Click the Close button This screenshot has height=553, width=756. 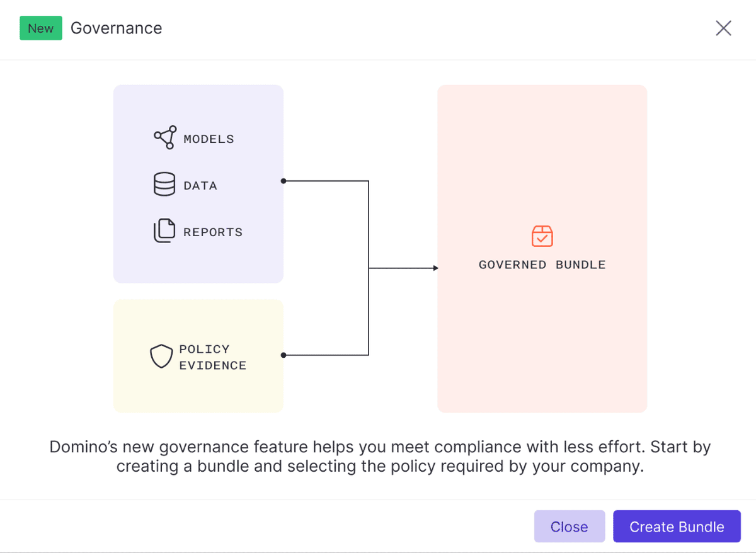(x=569, y=527)
